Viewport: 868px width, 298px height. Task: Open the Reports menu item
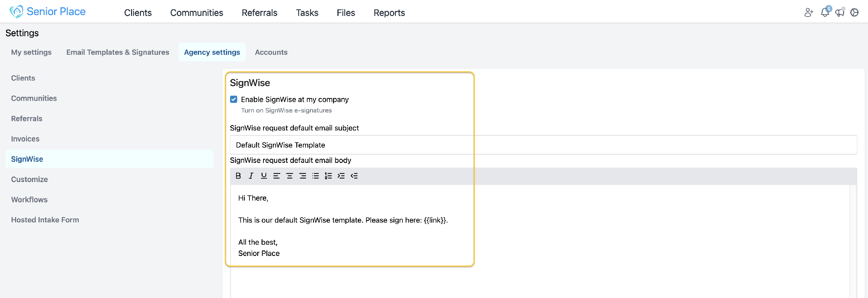[x=389, y=12]
